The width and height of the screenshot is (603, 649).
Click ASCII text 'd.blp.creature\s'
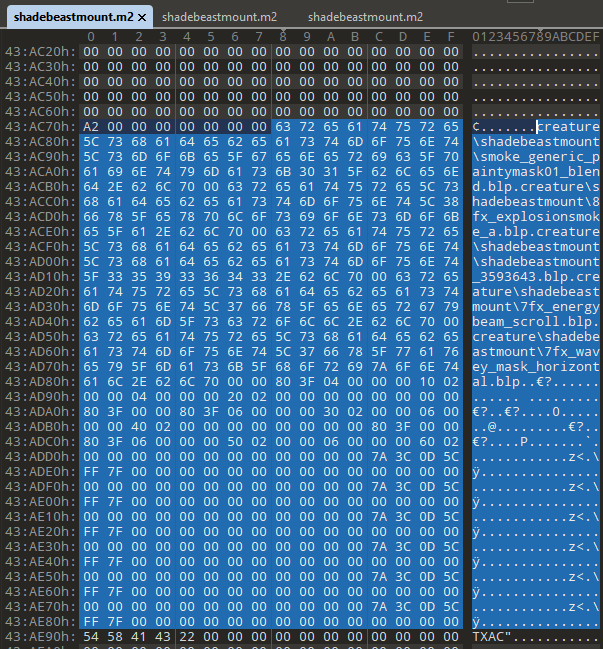pos(536,187)
